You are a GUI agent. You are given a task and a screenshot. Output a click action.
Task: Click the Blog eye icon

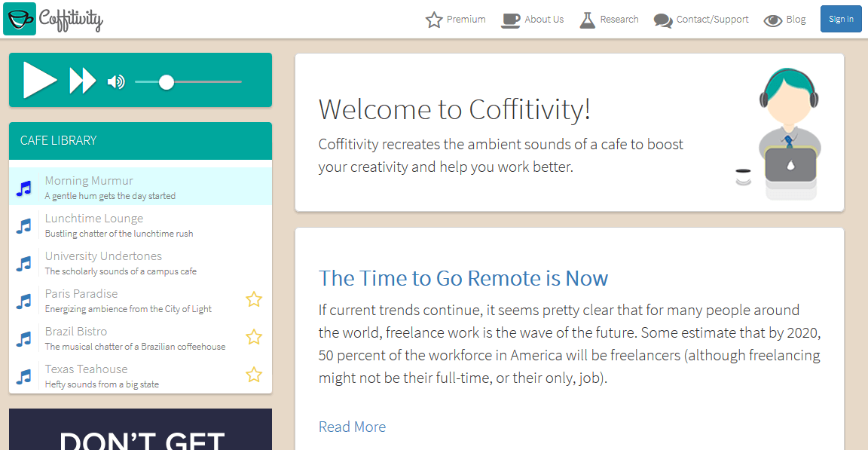coord(773,20)
